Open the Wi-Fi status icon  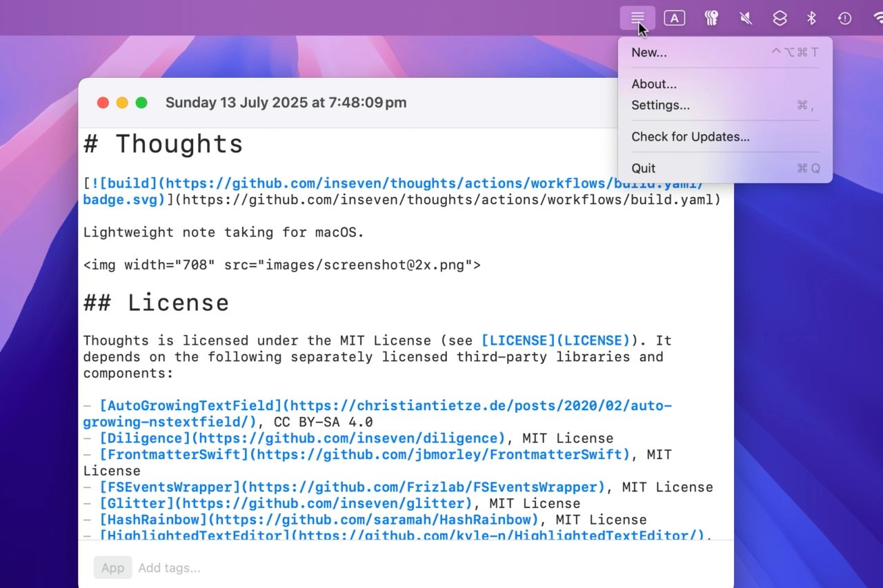pyautogui.click(x=877, y=19)
